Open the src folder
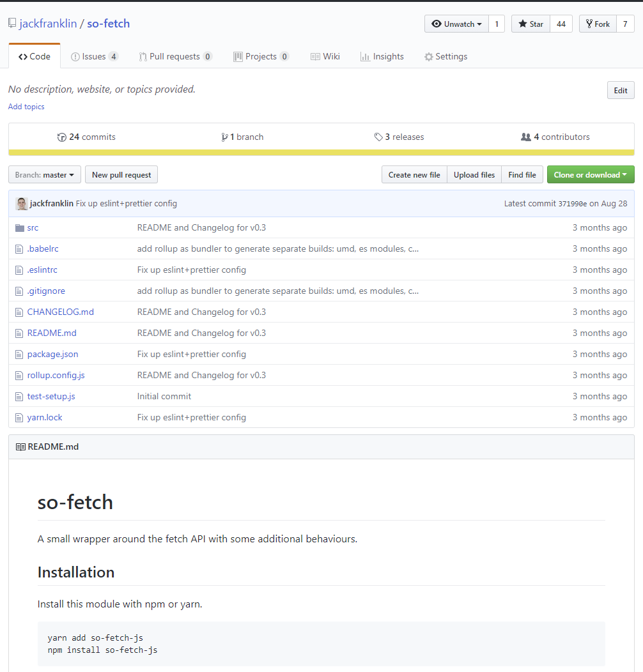The height and width of the screenshot is (672, 643). pyautogui.click(x=33, y=228)
